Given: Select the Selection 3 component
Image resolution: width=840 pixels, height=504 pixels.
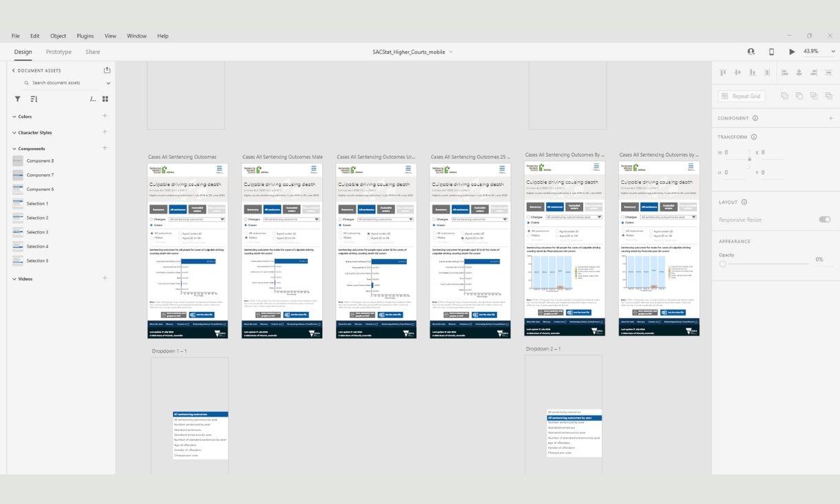Looking at the screenshot, I should pos(37,232).
